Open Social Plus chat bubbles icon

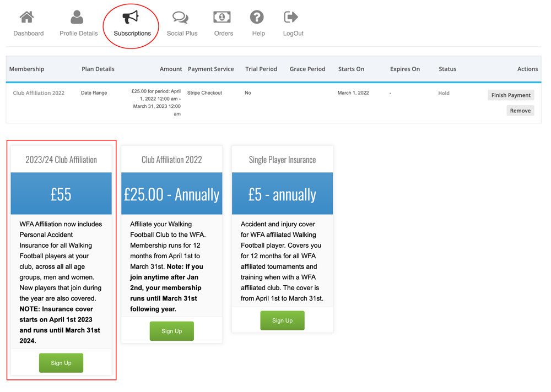click(x=181, y=18)
